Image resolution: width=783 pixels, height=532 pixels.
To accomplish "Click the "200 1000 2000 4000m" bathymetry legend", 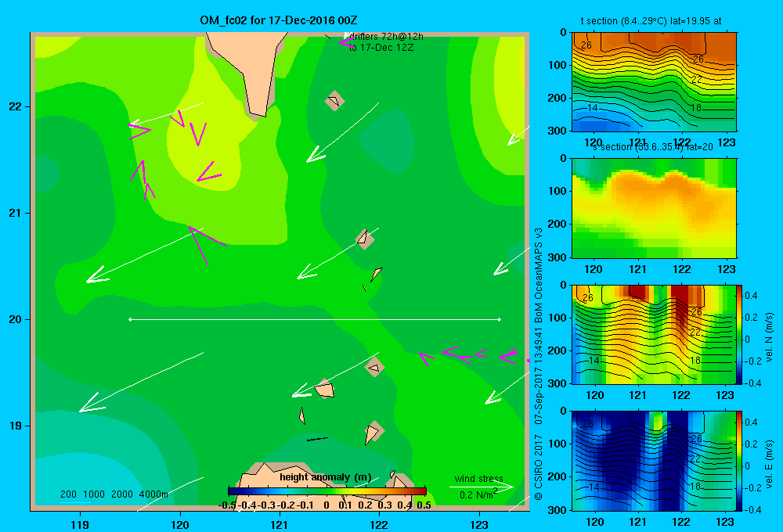I will [x=114, y=494].
